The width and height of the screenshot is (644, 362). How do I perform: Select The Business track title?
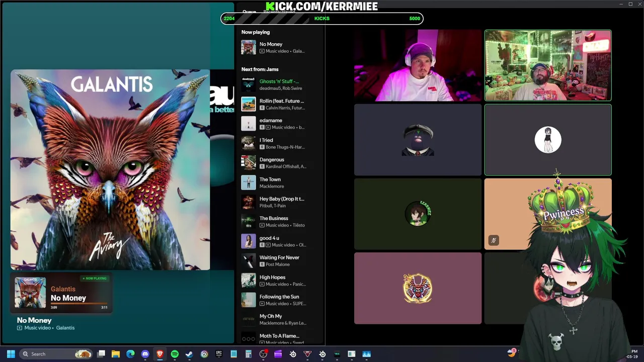pyautogui.click(x=274, y=219)
